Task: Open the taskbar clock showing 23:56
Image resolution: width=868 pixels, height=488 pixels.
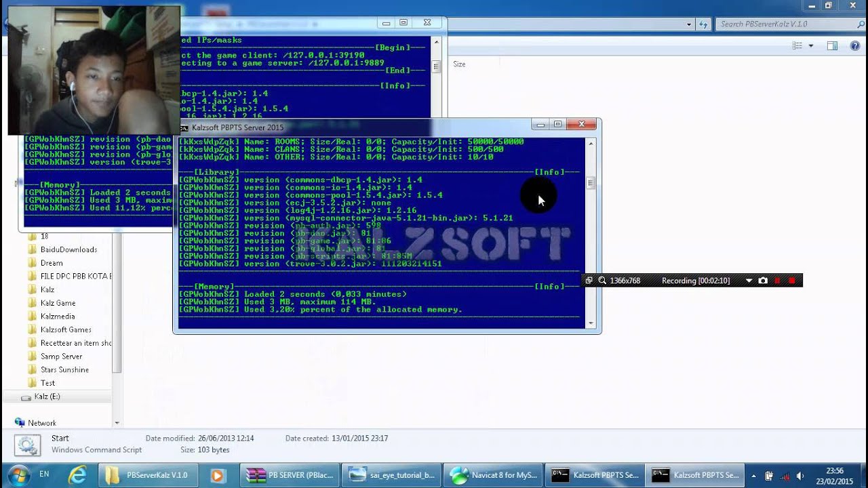Action: (x=835, y=476)
